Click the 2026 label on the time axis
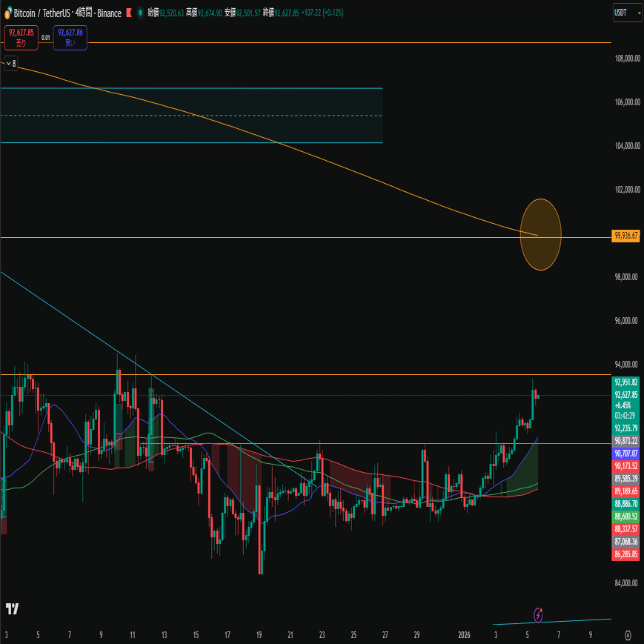Viewport: 644px width, 644px height. [464, 635]
